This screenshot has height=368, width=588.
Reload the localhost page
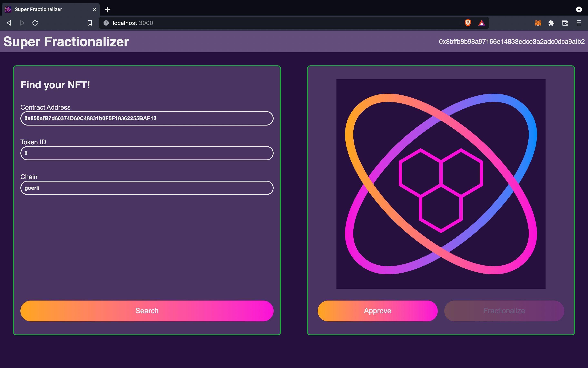(x=35, y=23)
